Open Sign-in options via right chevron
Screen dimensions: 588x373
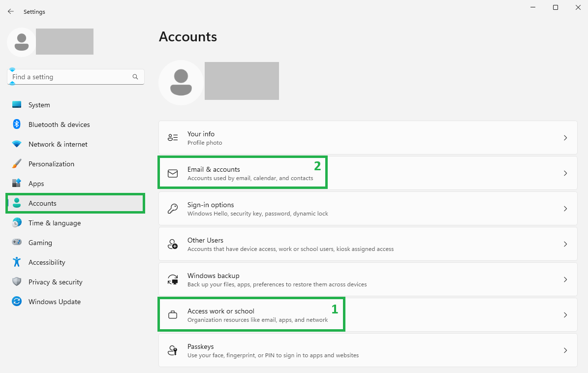565,209
